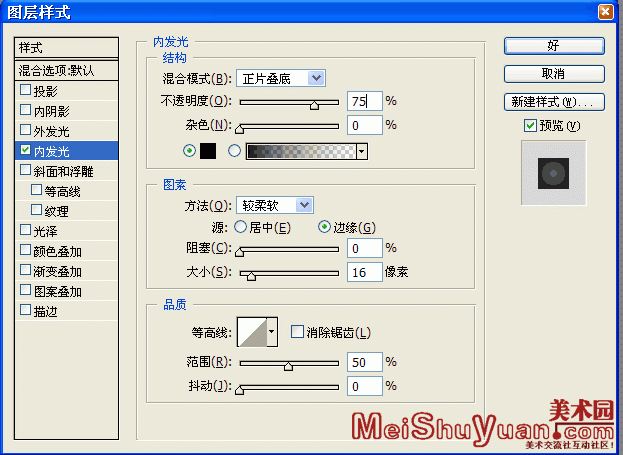623x455 pixels.
Task: Tick the 等高线 sub-option checkbox
Action: (36, 190)
